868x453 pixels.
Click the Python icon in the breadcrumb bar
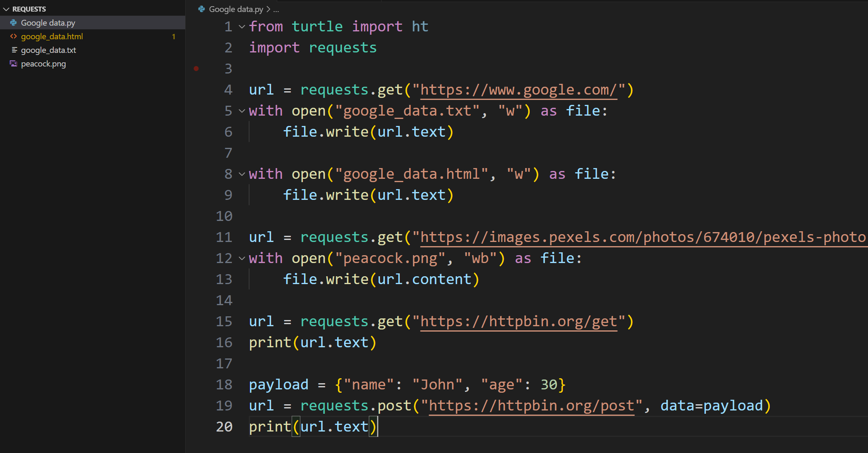pyautogui.click(x=201, y=9)
